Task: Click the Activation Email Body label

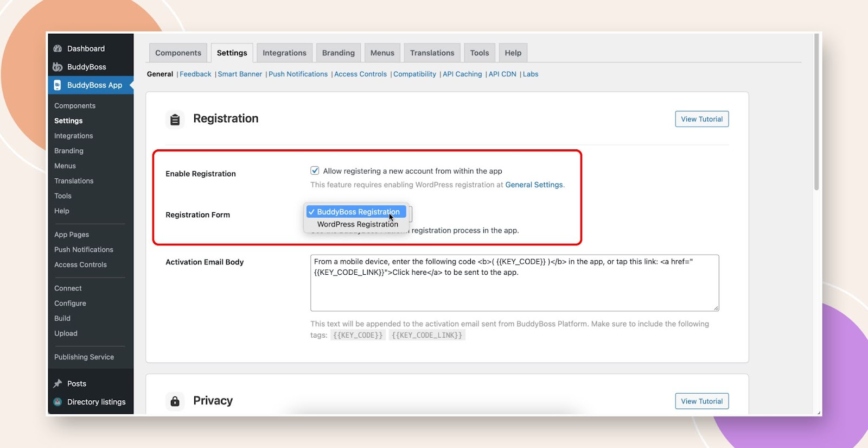Action: pyautogui.click(x=205, y=262)
